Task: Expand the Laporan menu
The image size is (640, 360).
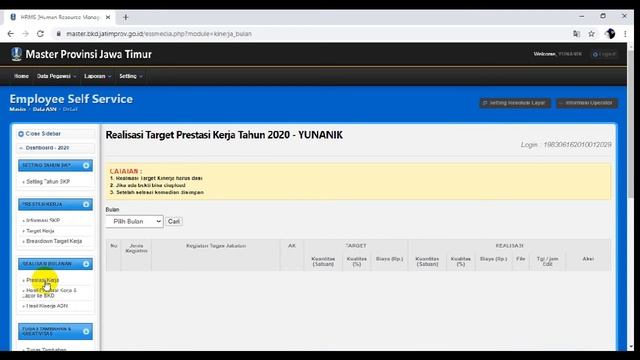Action: pos(98,76)
